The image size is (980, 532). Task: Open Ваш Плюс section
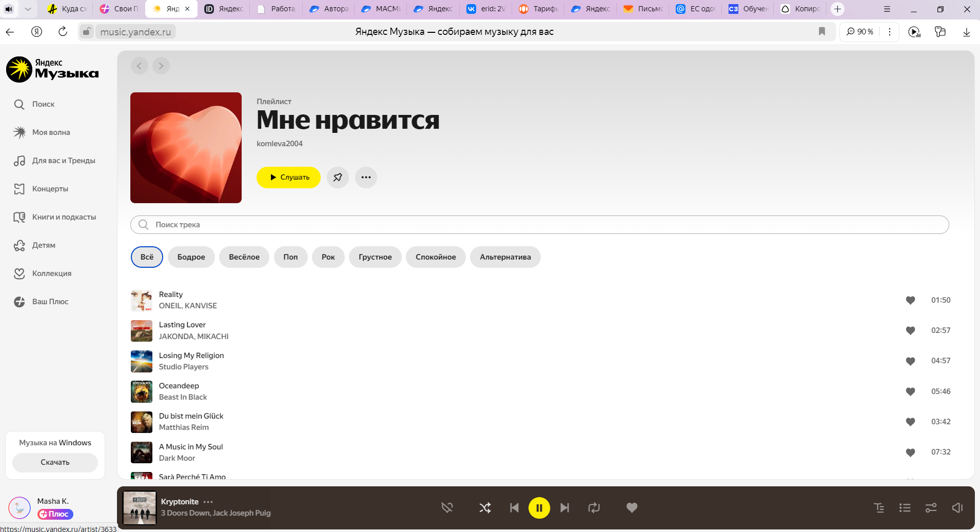[41, 302]
